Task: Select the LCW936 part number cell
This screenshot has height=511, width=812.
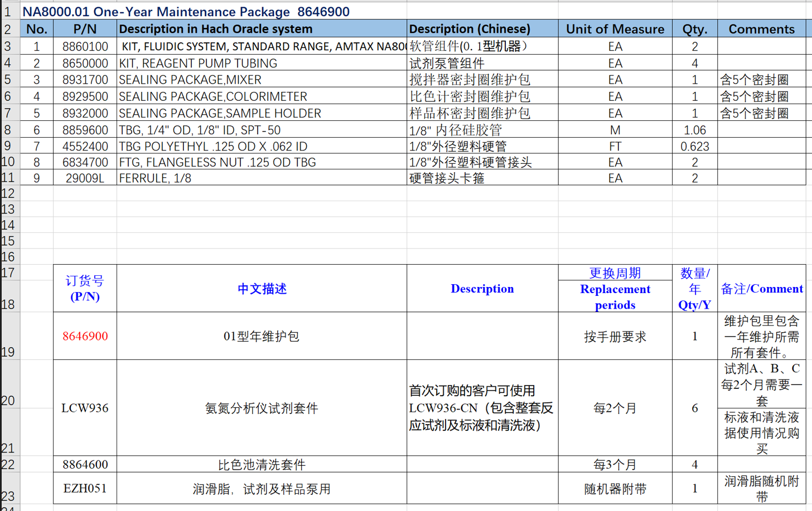Action: 85,408
